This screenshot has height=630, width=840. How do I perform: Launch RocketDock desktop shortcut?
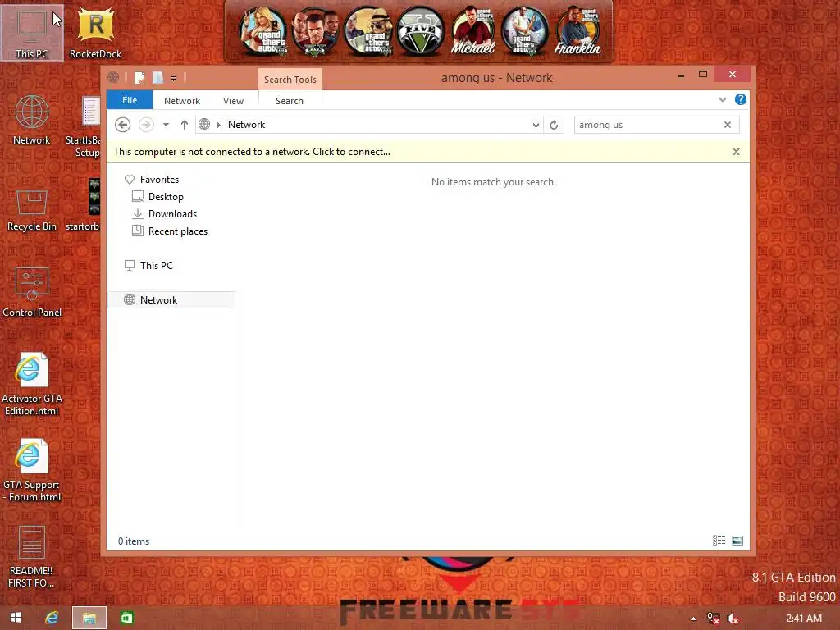(x=95, y=32)
